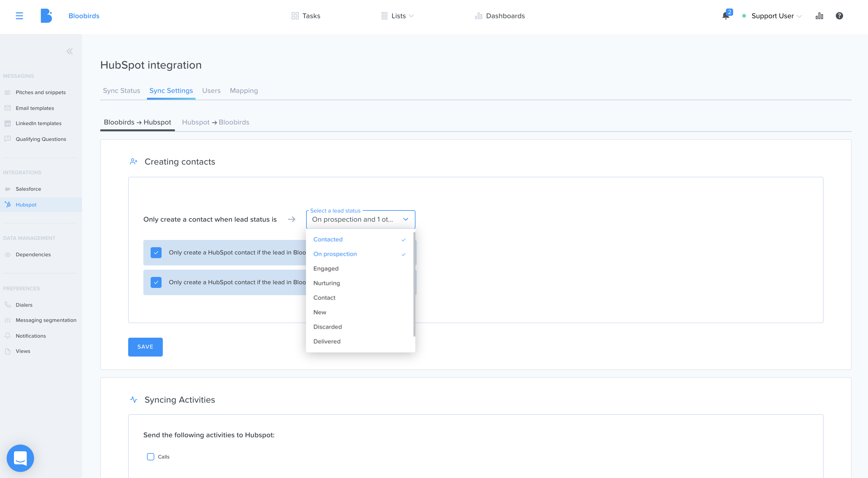Image resolution: width=868 pixels, height=478 pixels.
Task: Deselect On prospection lead status option
Action: click(360, 254)
